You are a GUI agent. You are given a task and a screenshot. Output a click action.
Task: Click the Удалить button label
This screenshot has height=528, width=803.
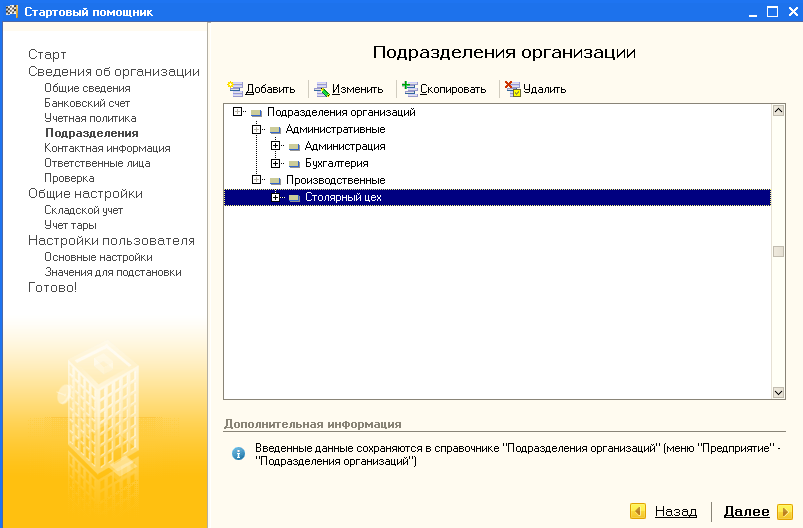544,89
